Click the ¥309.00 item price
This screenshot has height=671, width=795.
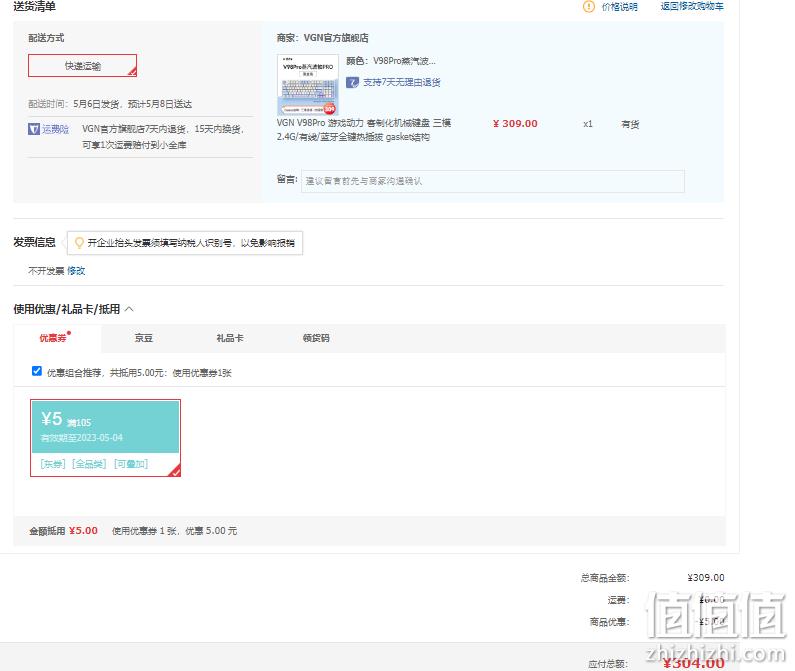coord(515,124)
